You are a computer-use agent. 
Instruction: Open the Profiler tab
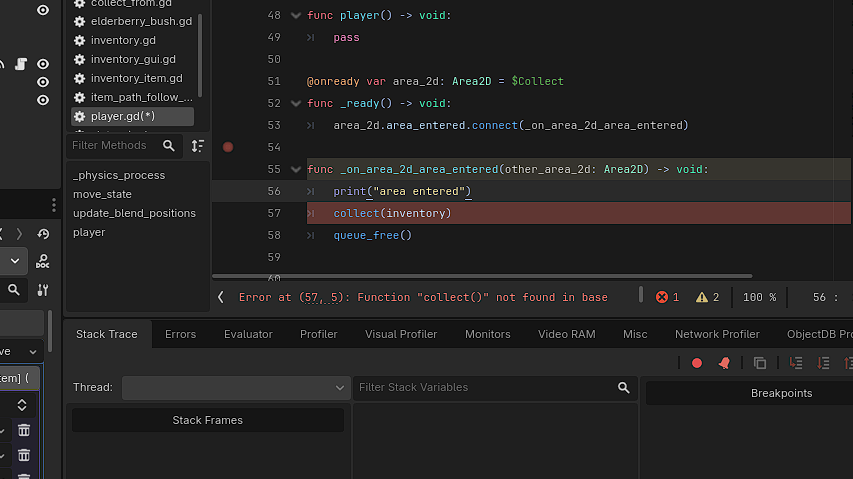tap(318, 334)
